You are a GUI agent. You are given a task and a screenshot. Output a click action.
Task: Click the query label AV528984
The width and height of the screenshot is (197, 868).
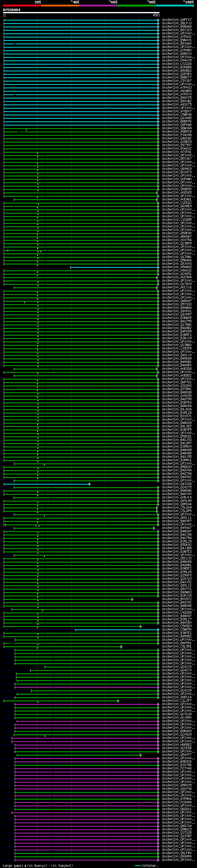tap(11, 10)
